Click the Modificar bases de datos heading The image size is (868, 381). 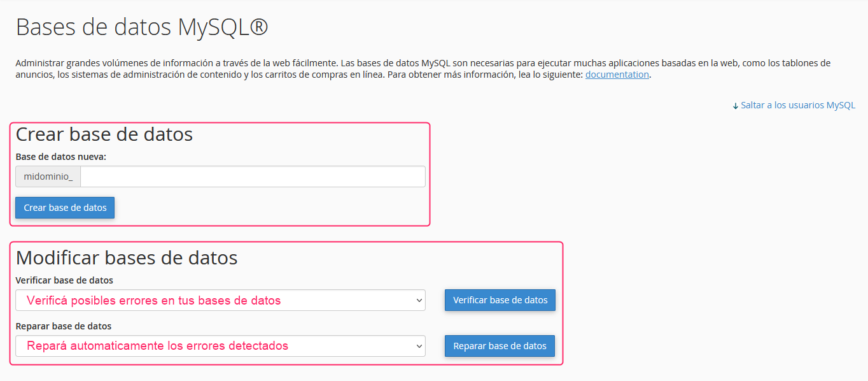[x=127, y=257]
